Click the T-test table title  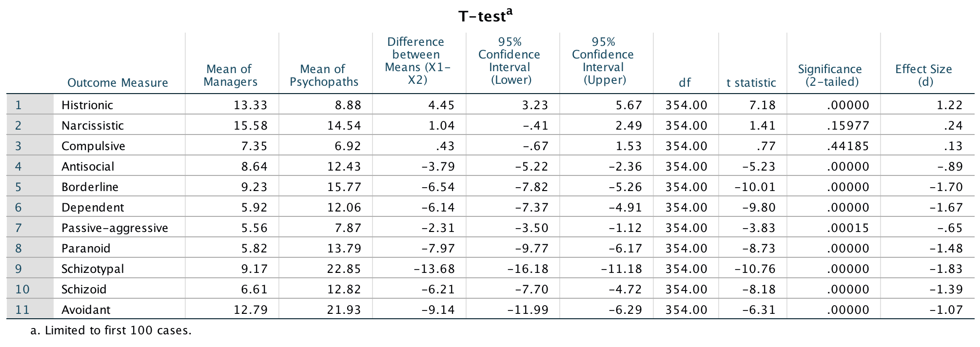[x=485, y=16]
